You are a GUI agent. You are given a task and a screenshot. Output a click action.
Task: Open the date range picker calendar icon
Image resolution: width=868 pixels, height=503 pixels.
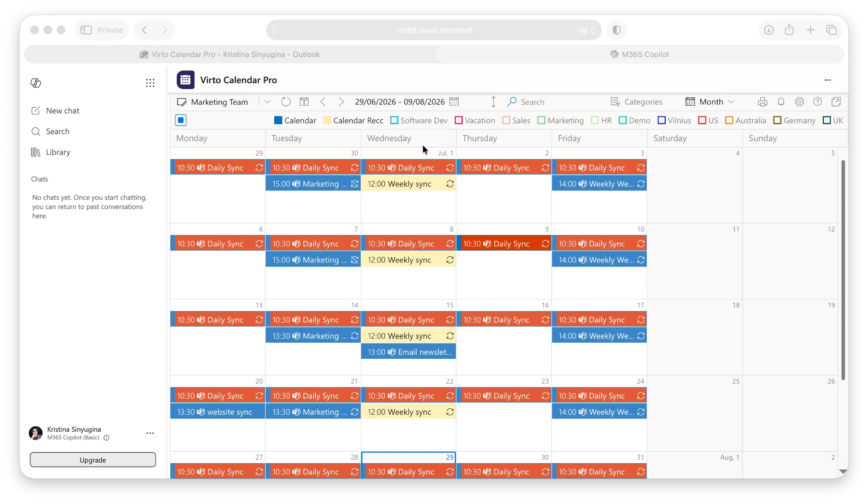click(x=454, y=102)
